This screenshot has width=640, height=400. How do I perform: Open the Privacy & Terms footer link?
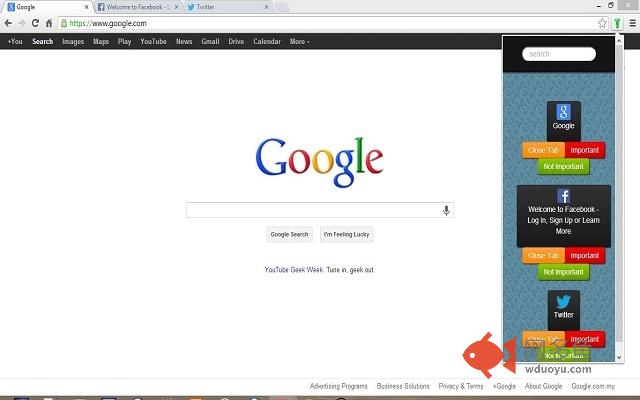click(x=461, y=386)
